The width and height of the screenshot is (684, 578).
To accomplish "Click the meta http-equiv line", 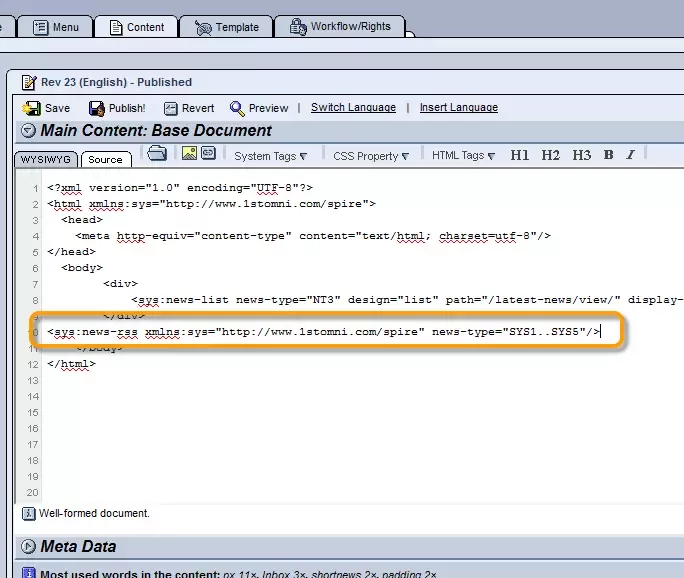I will [x=313, y=236].
